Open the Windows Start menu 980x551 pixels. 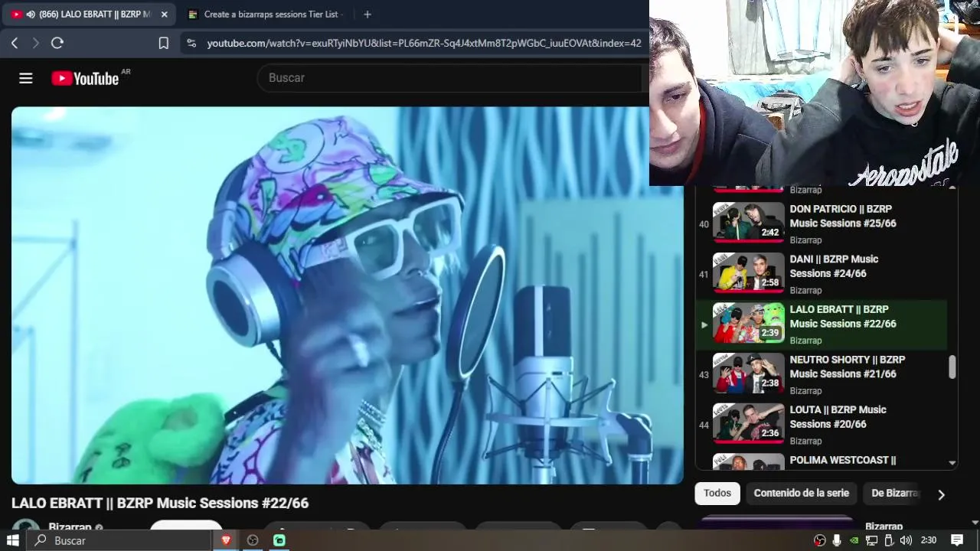click(13, 540)
